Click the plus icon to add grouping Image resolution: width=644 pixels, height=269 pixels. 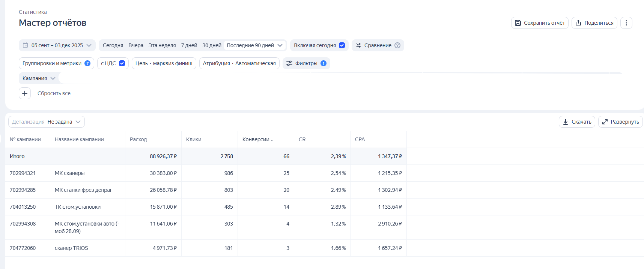pos(25,93)
